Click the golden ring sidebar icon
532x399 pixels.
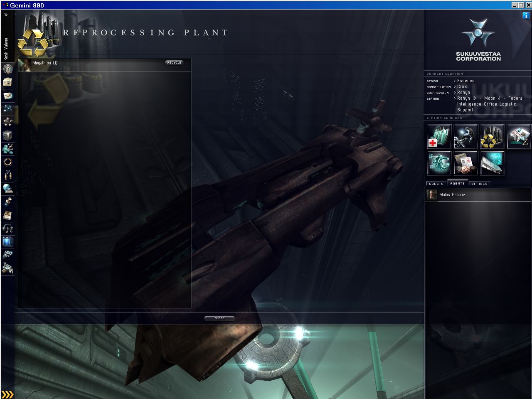[7, 162]
